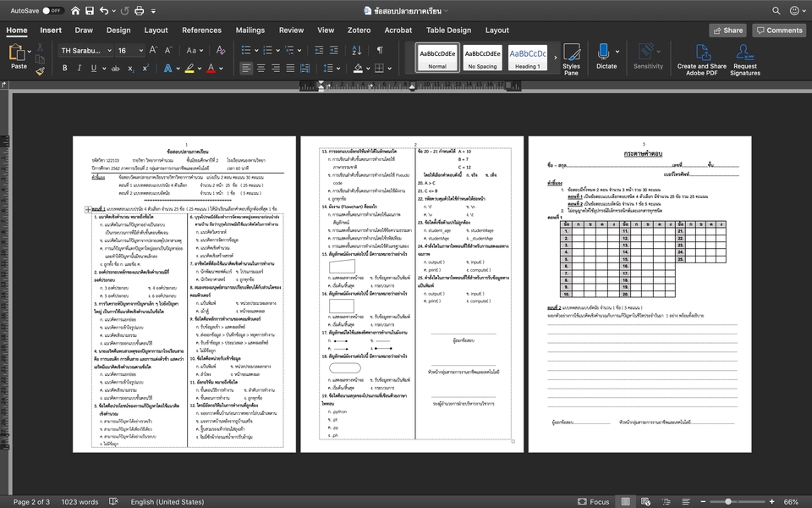Switch to Web Layout view icon
Screen dimensions: 812x508
(645, 501)
